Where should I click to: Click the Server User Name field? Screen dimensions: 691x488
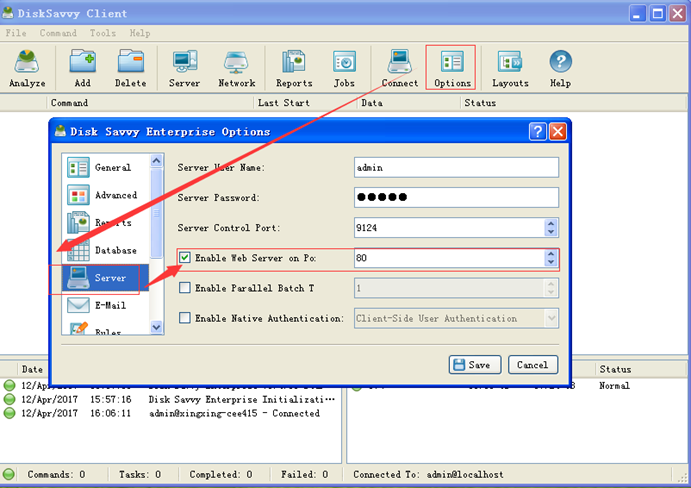456,168
